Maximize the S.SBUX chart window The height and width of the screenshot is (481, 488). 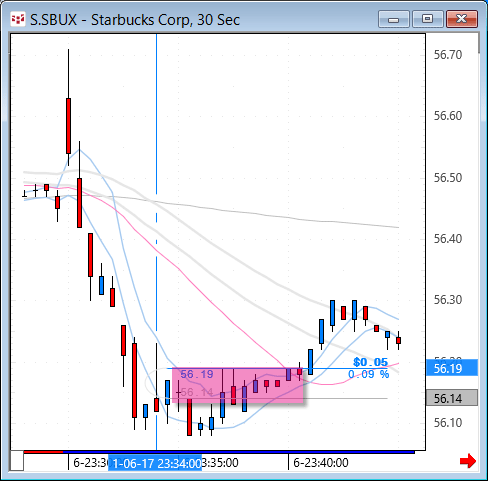click(x=428, y=19)
